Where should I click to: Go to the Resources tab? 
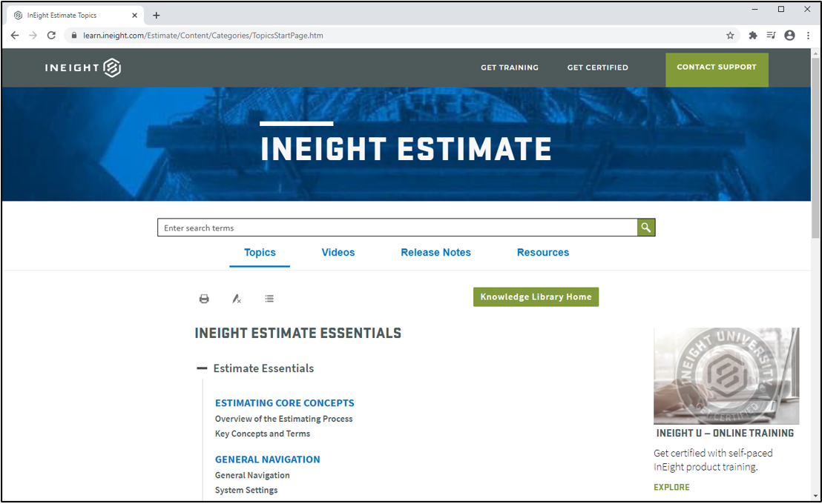click(543, 253)
